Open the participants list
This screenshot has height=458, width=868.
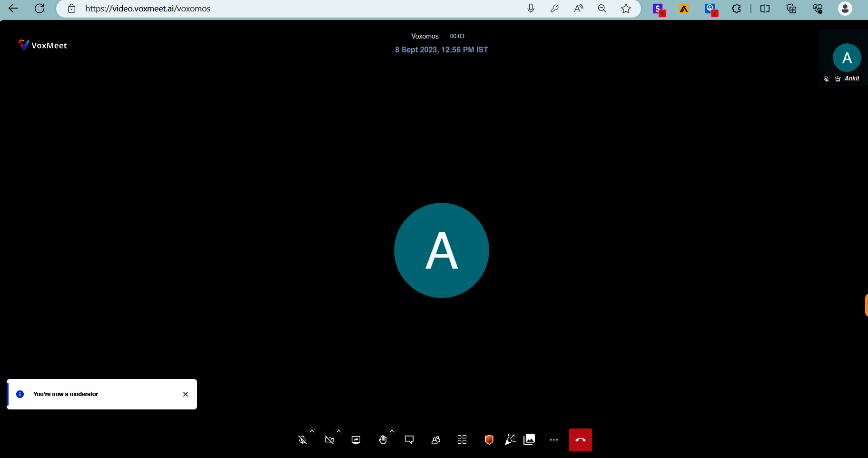point(435,439)
